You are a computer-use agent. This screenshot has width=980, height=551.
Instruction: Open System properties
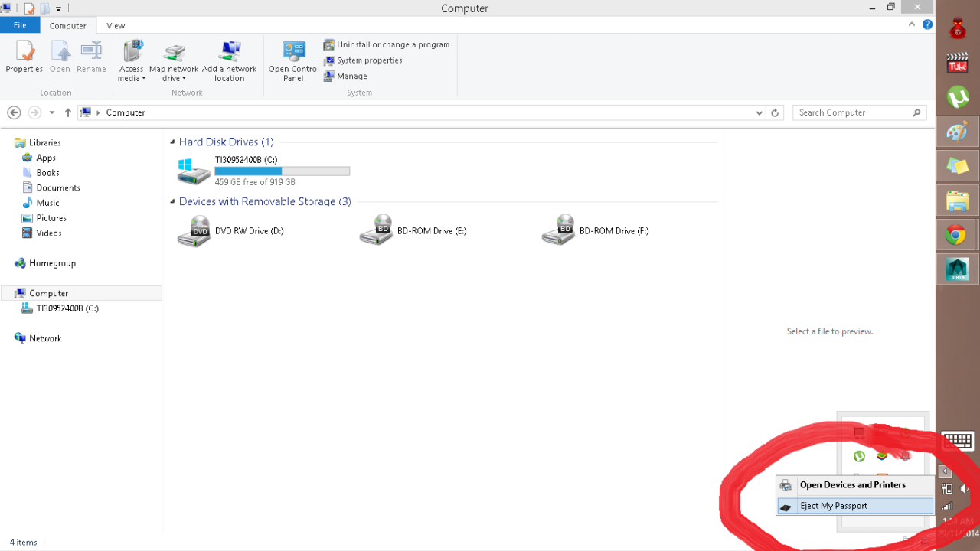pos(363,60)
